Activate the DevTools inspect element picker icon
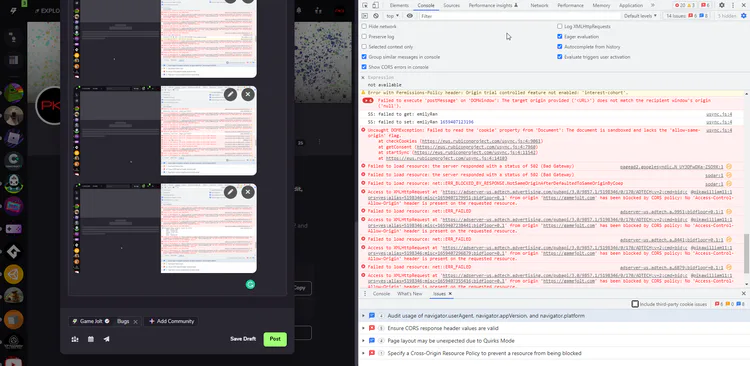 (365, 5)
